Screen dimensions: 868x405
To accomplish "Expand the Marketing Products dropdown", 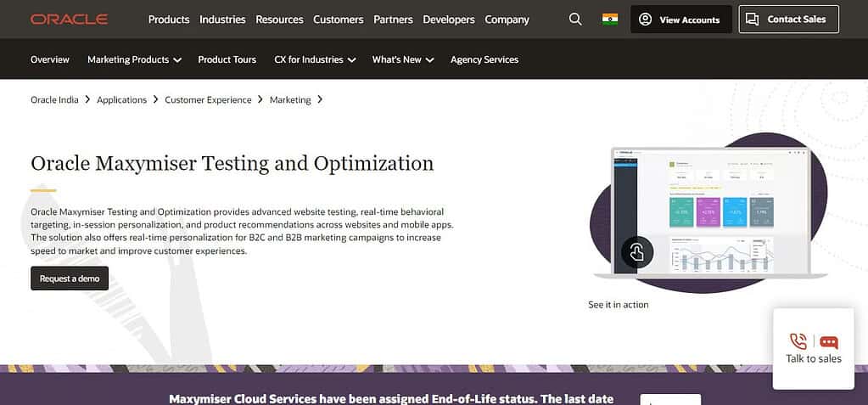I will [x=135, y=59].
